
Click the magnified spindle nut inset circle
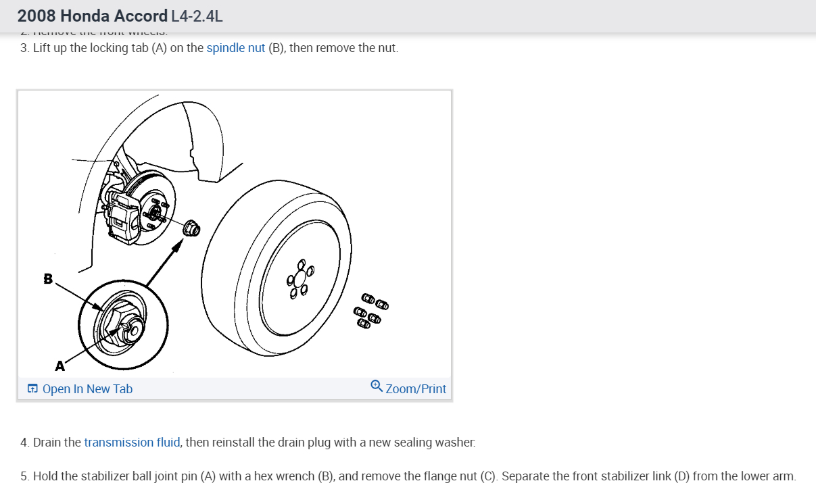click(x=123, y=322)
